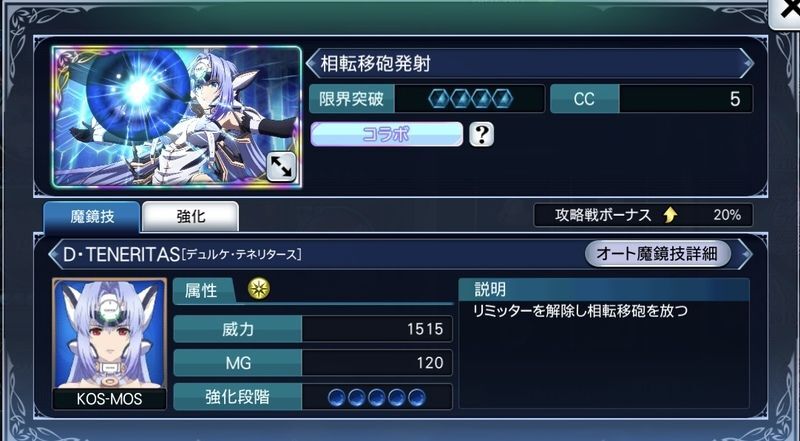The image size is (800, 441).
Task: Open the question mark help icon
Action: [x=482, y=134]
